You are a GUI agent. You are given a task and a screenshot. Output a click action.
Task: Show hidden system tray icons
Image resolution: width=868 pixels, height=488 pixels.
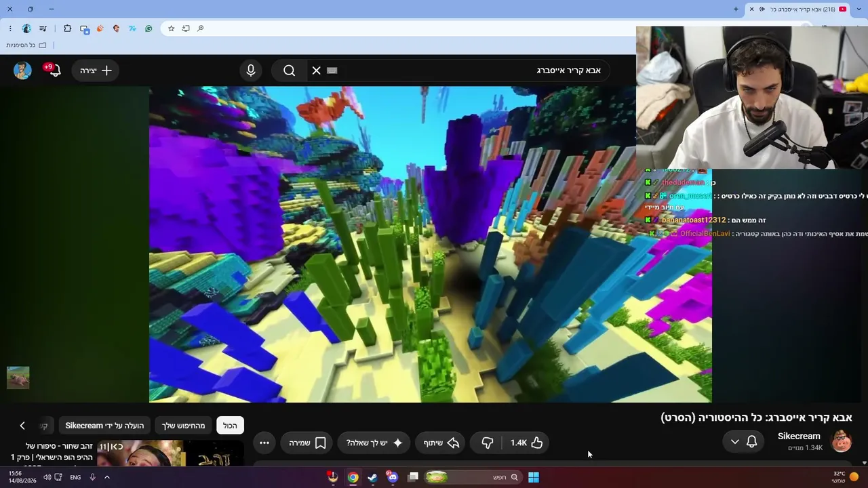106,477
